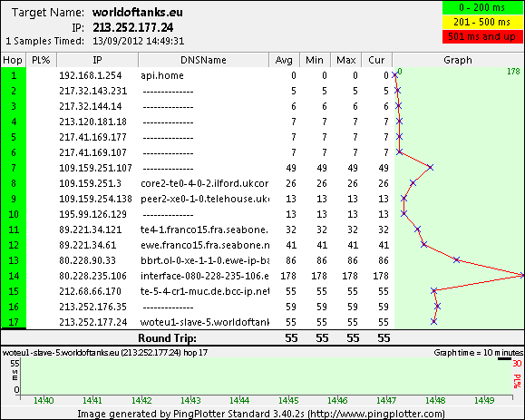Click the hop 7 graph marker
Viewport: 525px width, 420px height.
pyautogui.click(x=430, y=167)
